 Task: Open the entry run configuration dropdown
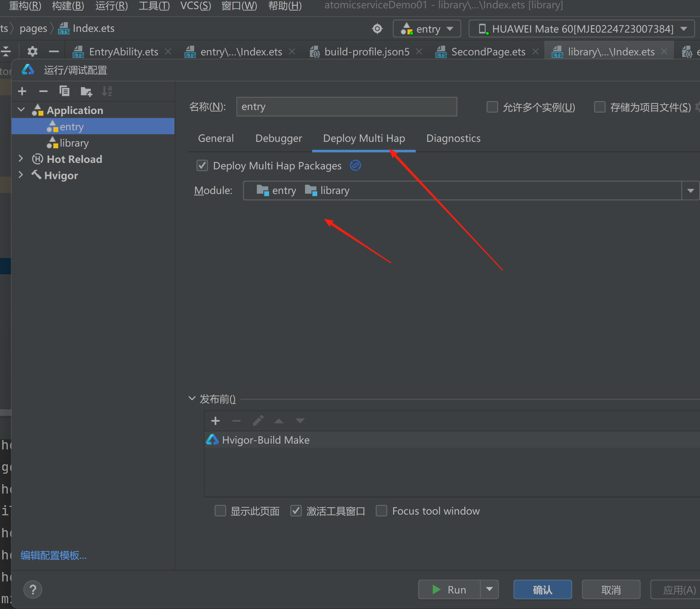click(427, 29)
